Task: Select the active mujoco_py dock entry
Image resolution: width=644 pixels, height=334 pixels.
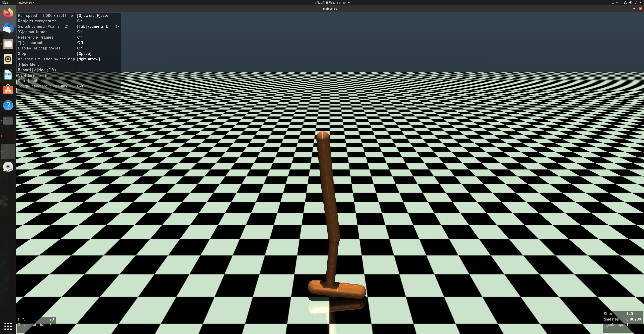Action: pos(8,151)
